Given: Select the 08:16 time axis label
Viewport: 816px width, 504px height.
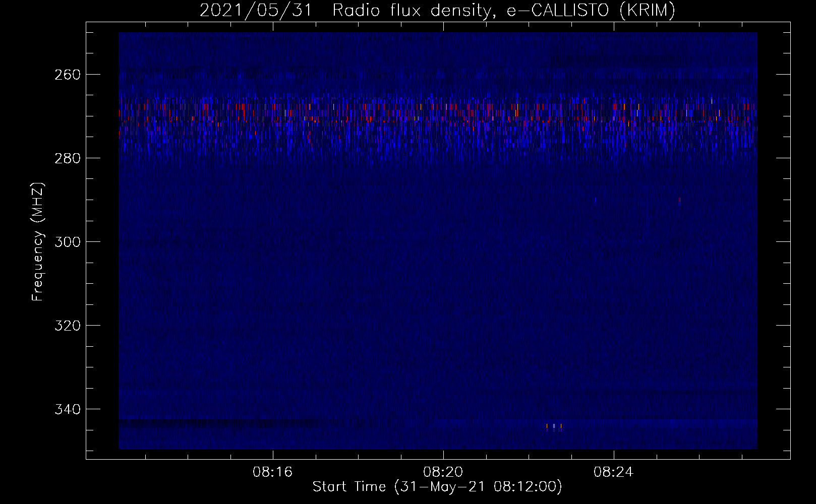Looking at the screenshot, I should tap(273, 472).
